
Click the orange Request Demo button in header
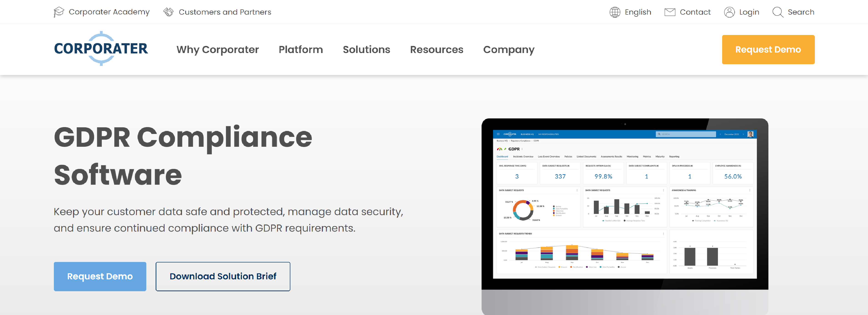click(x=768, y=50)
